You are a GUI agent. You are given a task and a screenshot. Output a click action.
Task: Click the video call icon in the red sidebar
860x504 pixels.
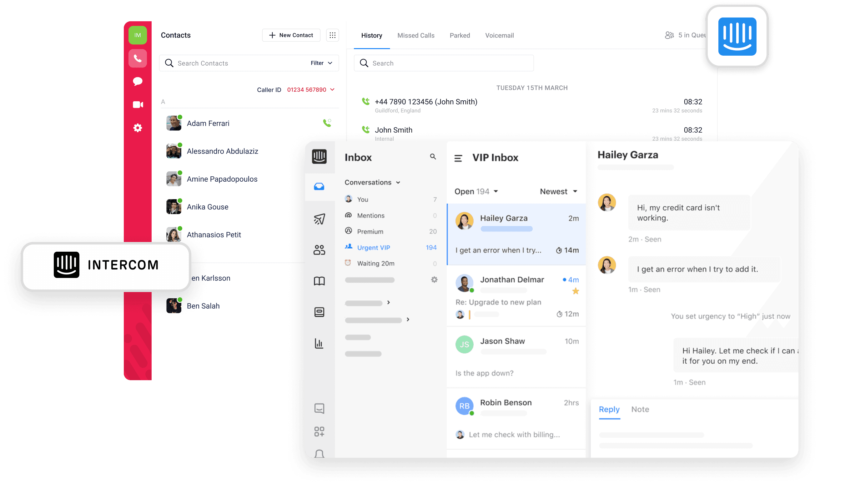(138, 104)
